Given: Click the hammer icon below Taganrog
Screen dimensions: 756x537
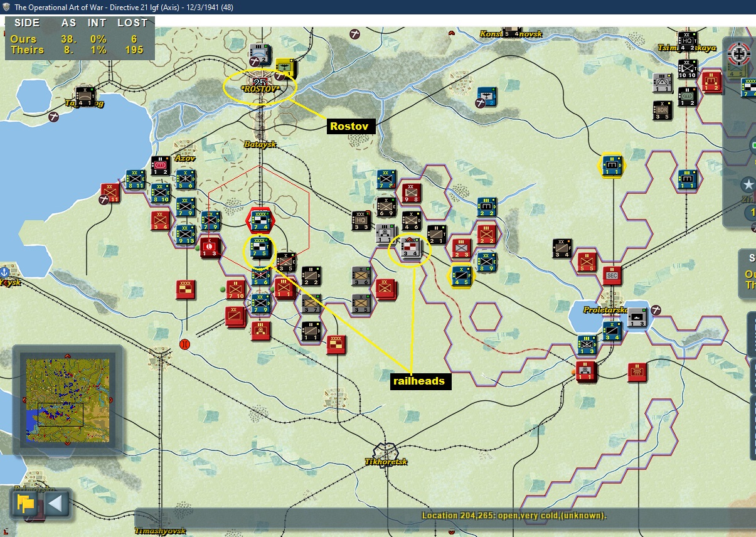Looking at the screenshot, I should point(55,116).
